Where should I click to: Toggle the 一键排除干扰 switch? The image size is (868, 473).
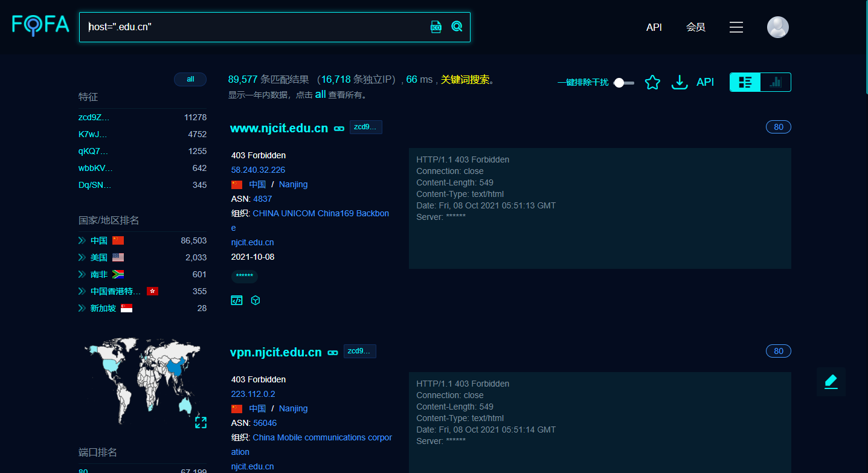[624, 83]
